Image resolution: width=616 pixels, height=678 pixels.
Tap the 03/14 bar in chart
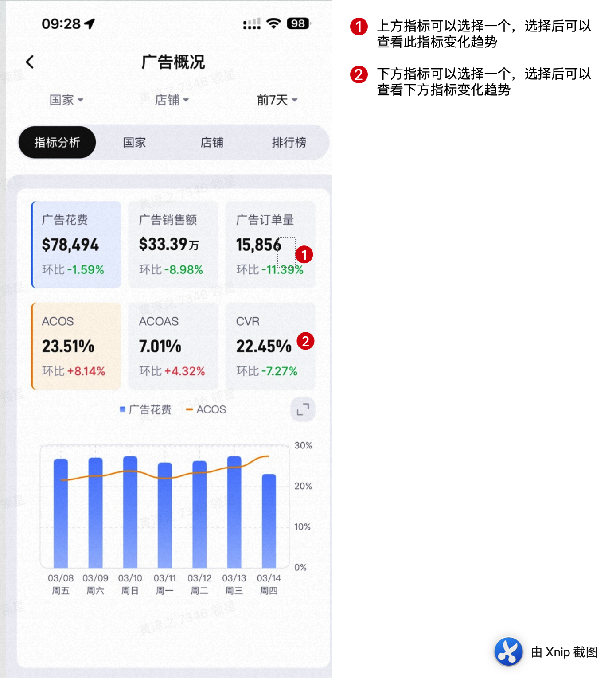click(269, 521)
